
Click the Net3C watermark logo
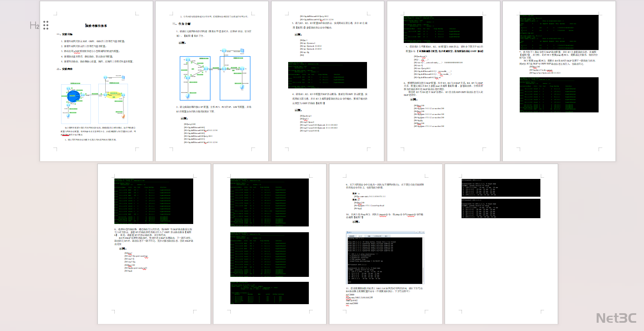tap(616, 318)
